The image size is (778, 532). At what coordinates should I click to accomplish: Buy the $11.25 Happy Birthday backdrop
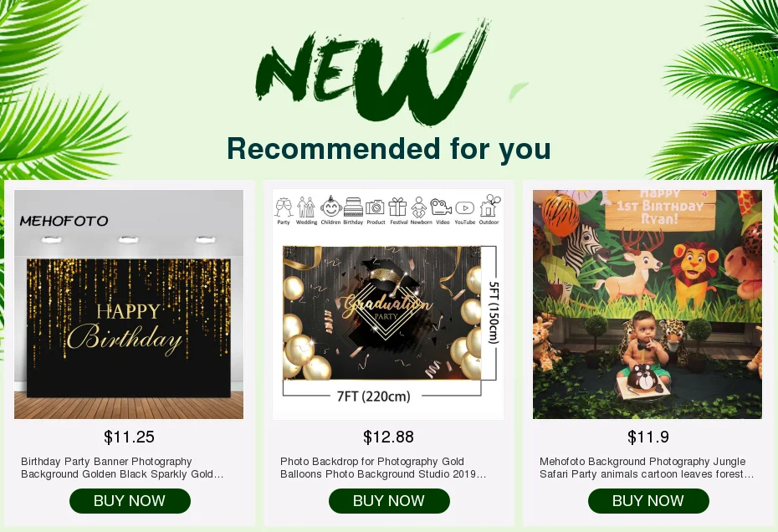point(130,501)
